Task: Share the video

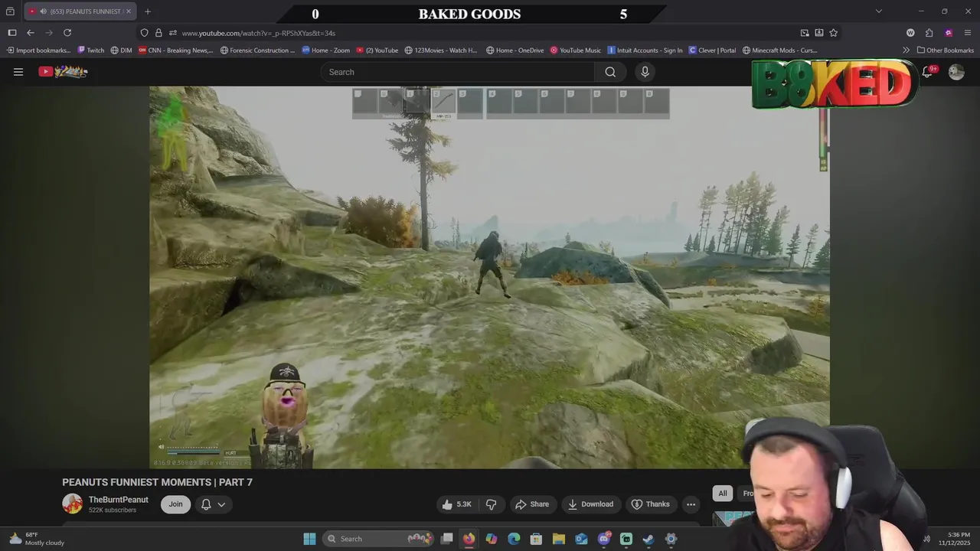Action: (x=532, y=504)
